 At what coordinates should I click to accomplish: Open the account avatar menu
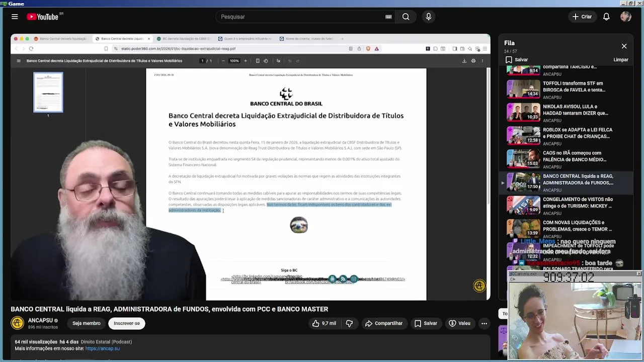click(626, 17)
